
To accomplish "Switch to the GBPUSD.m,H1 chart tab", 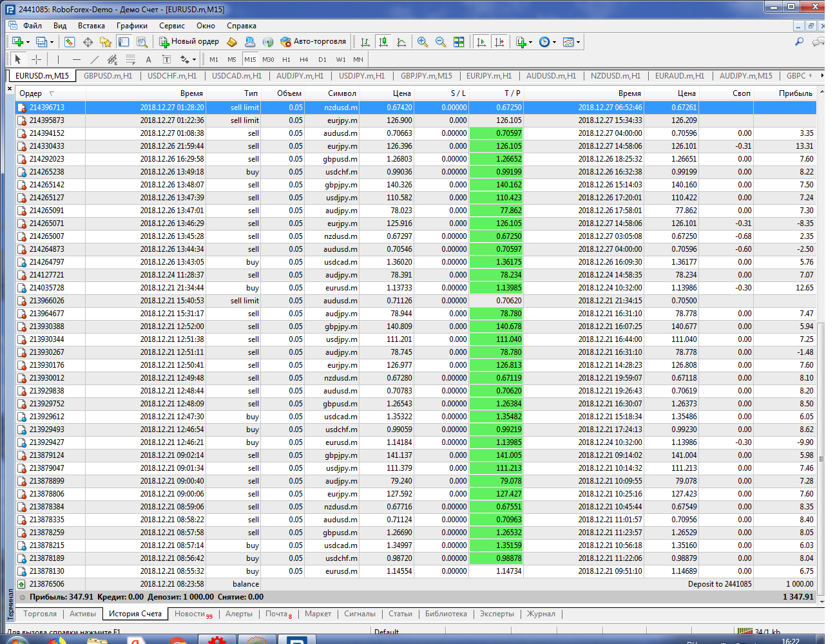I will (x=108, y=75).
